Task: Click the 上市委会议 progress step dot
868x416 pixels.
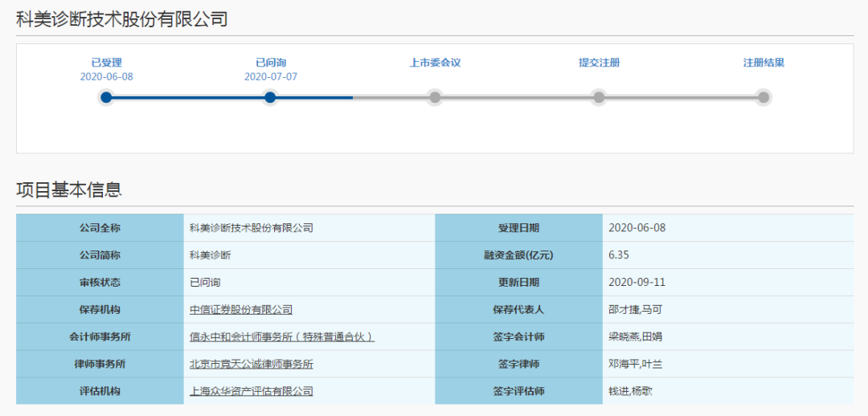Action: (435, 97)
